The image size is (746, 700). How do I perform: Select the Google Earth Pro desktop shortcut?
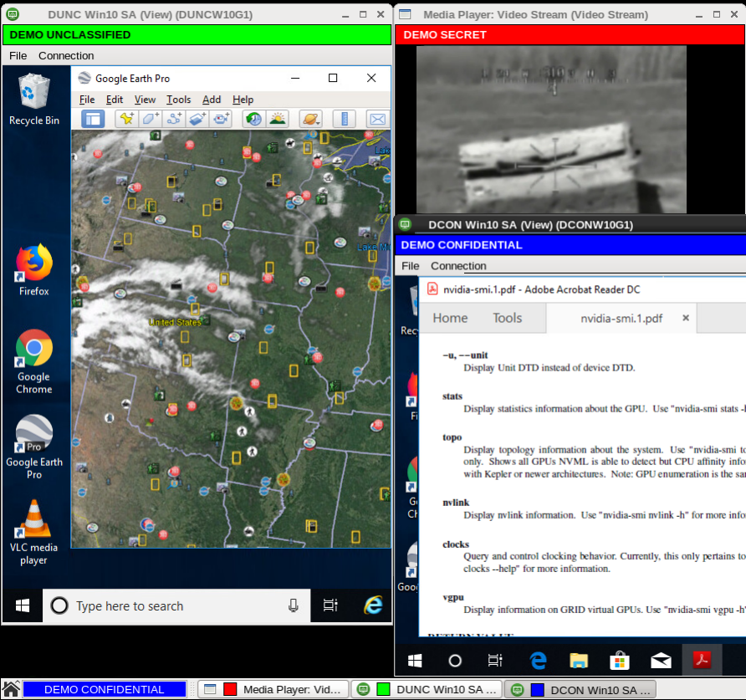[33, 447]
